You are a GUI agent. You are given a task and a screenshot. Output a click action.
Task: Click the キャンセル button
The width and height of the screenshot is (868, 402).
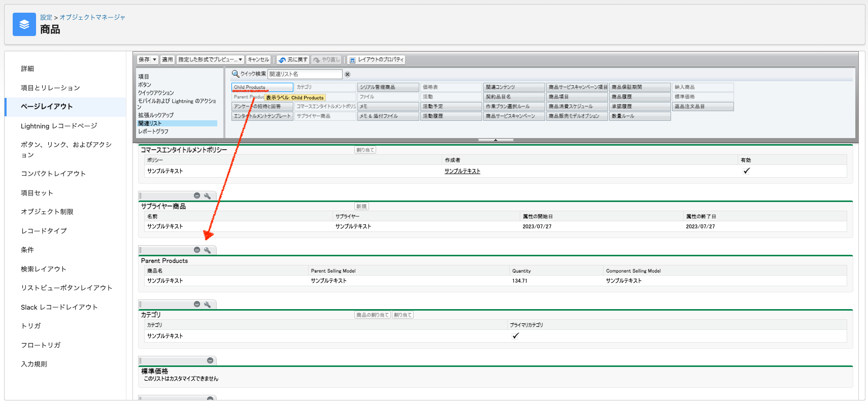click(258, 60)
